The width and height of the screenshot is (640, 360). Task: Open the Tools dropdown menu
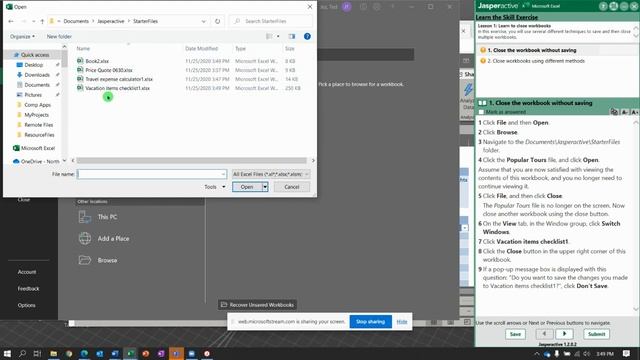(215, 187)
